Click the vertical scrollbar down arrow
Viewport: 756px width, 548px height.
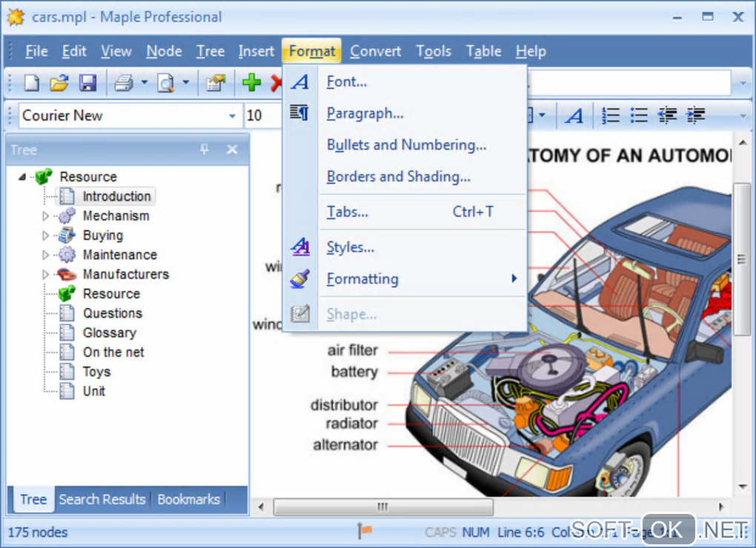[742, 487]
